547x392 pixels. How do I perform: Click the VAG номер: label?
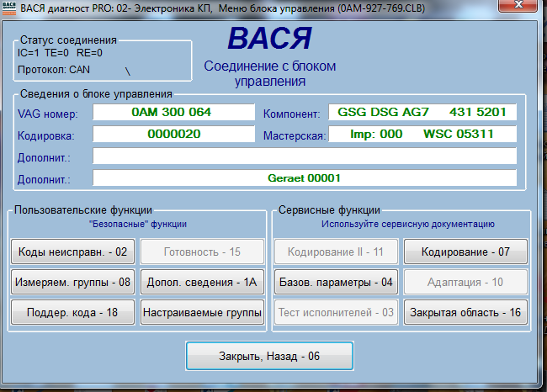48,114
